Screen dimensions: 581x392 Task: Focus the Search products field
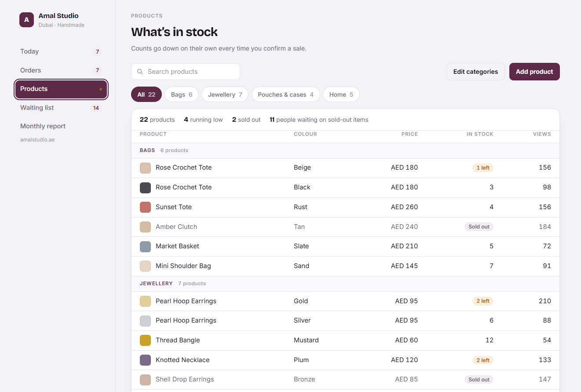click(x=185, y=72)
